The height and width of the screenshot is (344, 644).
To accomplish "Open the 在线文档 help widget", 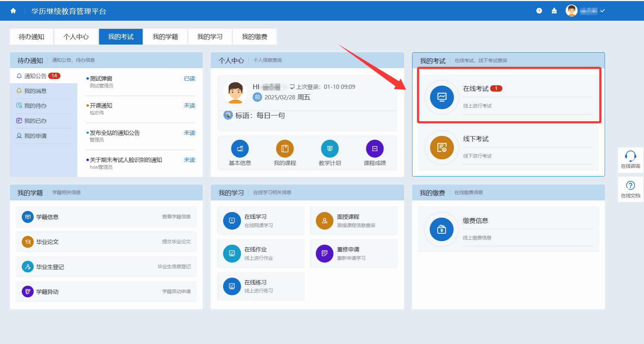I will tap(630, 189).
